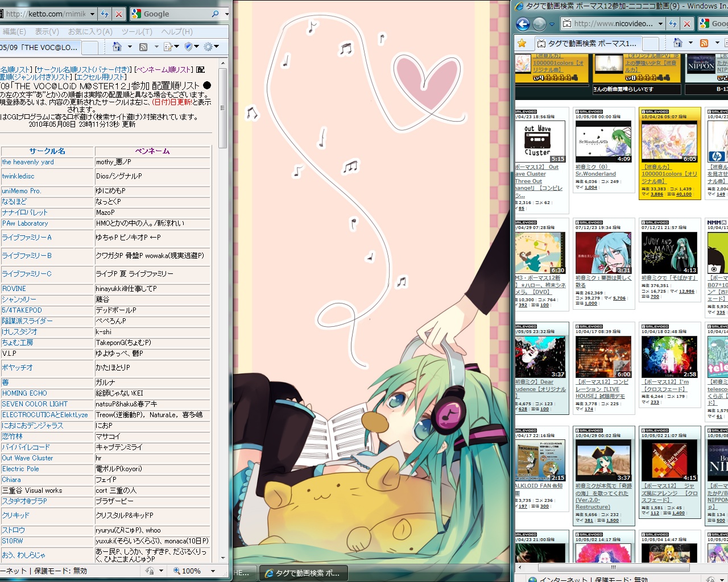This screenshot has height=582, width=728.
Task: Open Page tool icon in left browser
Action: (168, 47)
